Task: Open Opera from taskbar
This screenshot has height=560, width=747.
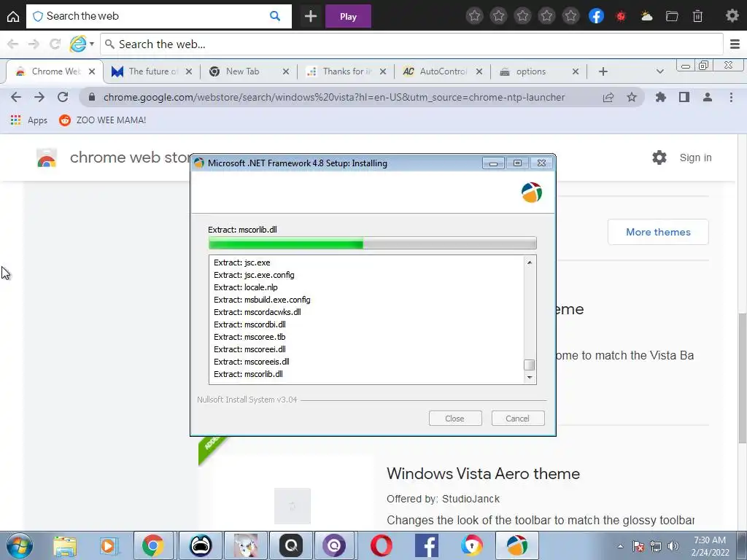Action: (x=382, y=545)
